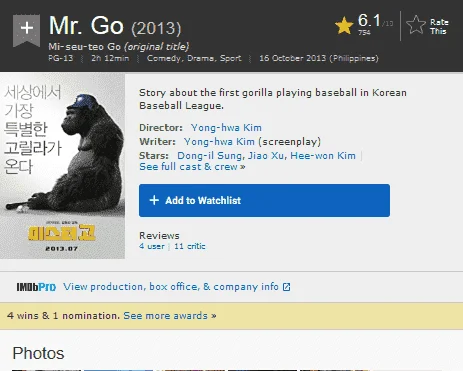The height and width of the screenshot is (371, 463).
Task: View the 11 critic reviews
Action: [x=190, y=246]
